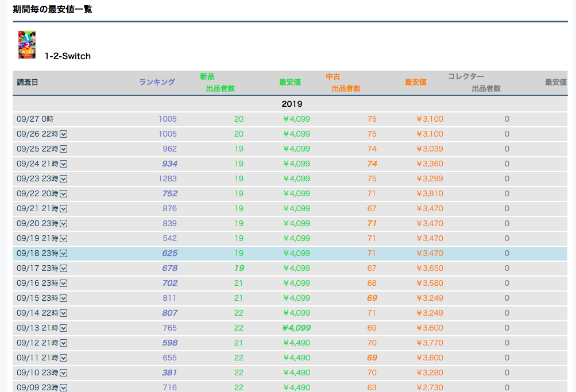Click the 期間毎の最安値一覧 heading
Image resolution: width=576 pixels, height=392 pixels.
(x=52, y=9)
